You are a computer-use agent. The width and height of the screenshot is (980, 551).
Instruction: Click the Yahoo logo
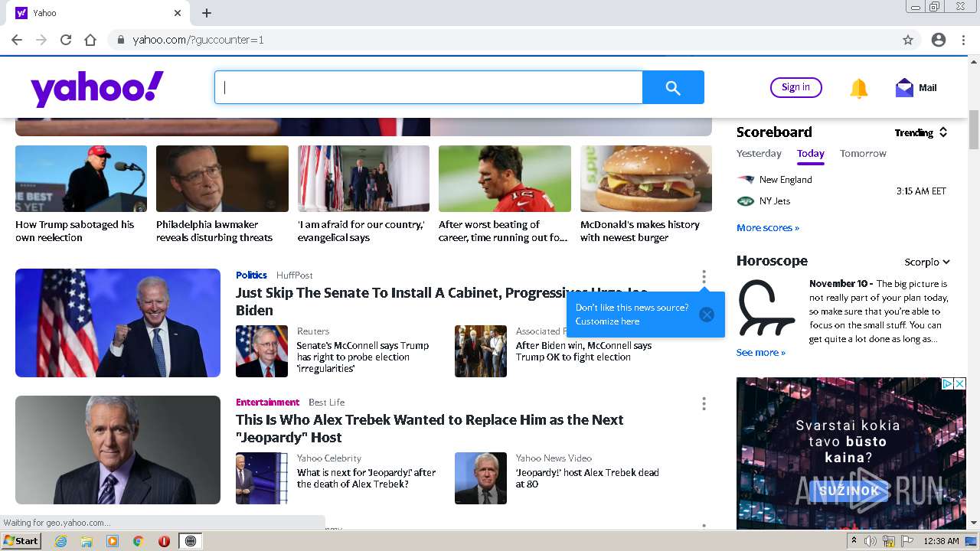pos(97,88)
